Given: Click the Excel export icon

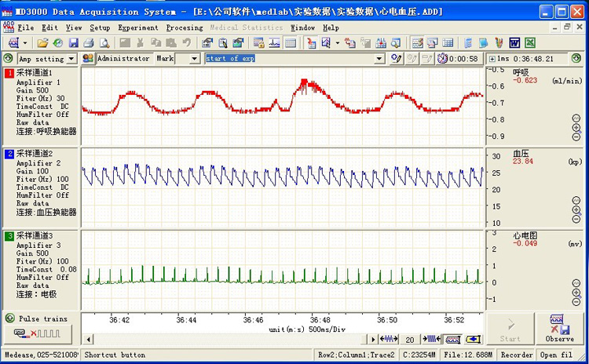Looking at the screenshot, I should click(x=530, y=42).
